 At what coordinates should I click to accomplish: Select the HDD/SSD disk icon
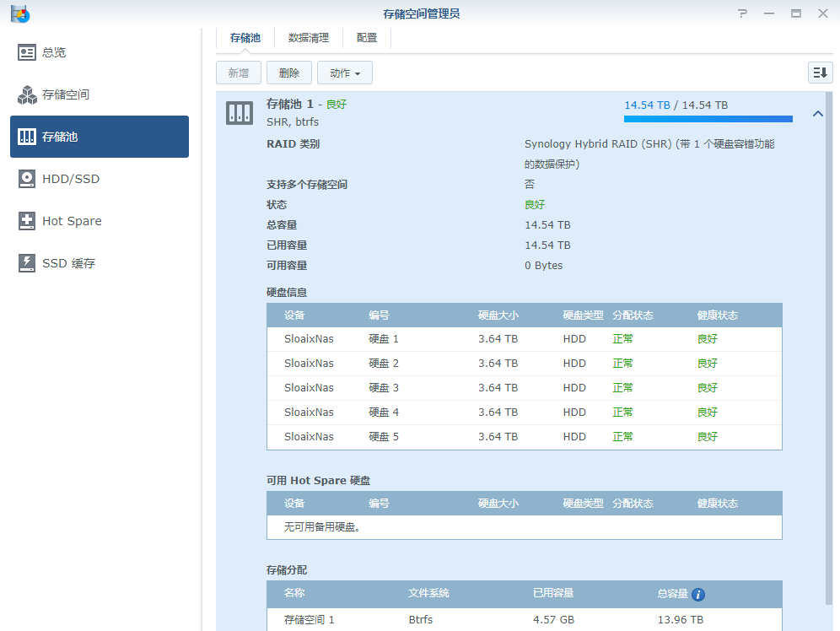pos(27,179)
